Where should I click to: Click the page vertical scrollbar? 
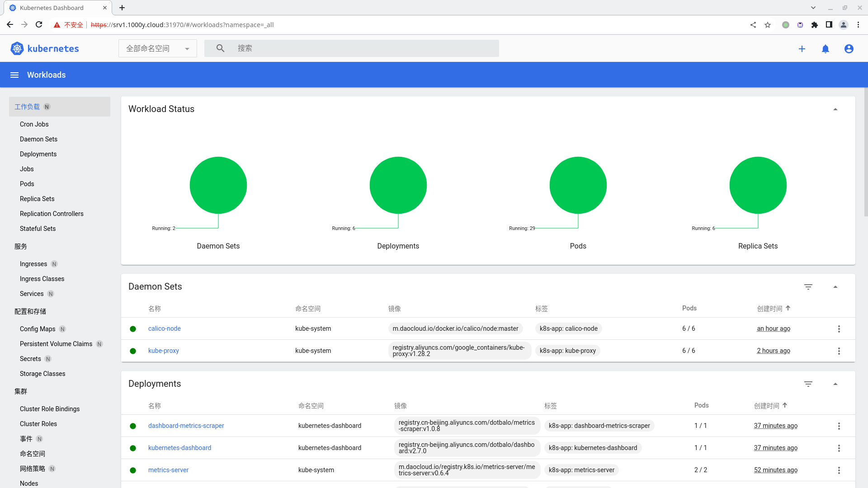point(865,152)
